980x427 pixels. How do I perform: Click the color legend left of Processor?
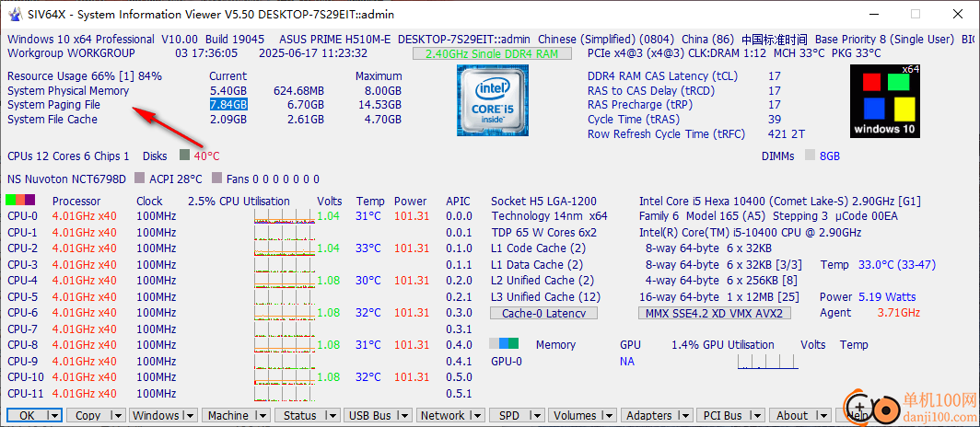20,201
